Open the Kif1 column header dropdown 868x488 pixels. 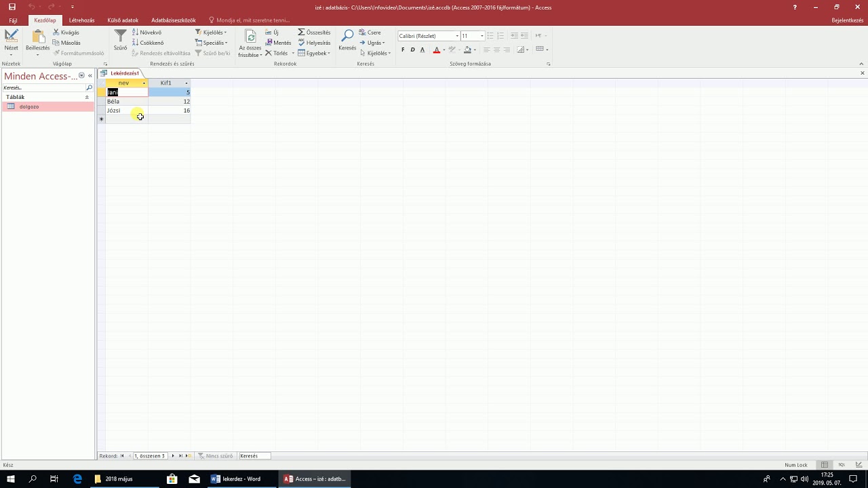pyautogui.click(x=186, y=83)
